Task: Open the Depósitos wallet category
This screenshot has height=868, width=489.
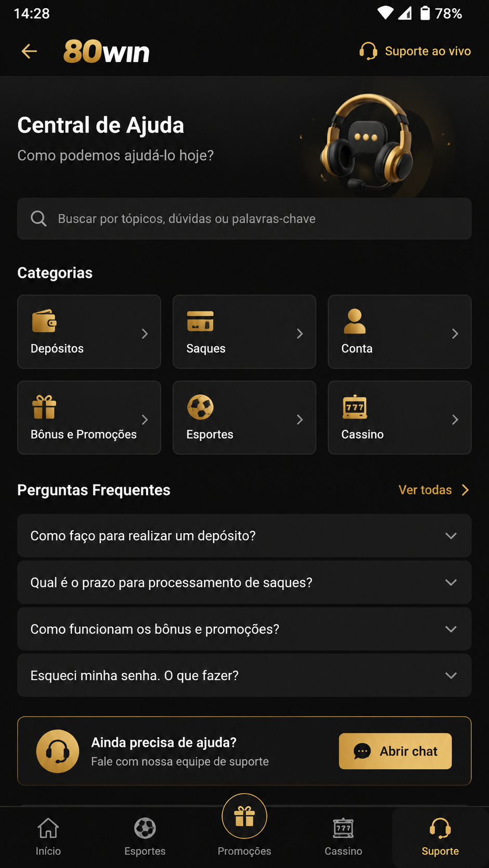Action: coord(89,332)
